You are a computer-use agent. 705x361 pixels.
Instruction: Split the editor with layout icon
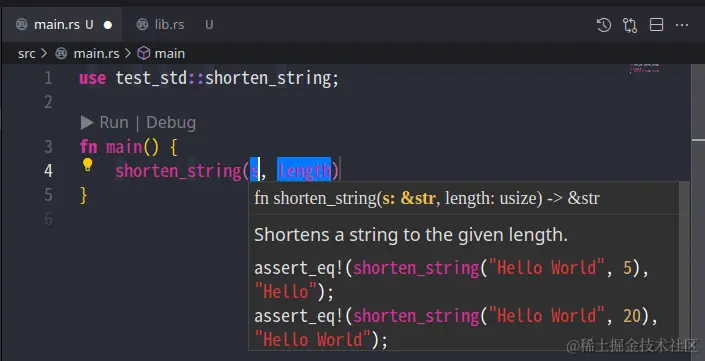click(656, 25)
